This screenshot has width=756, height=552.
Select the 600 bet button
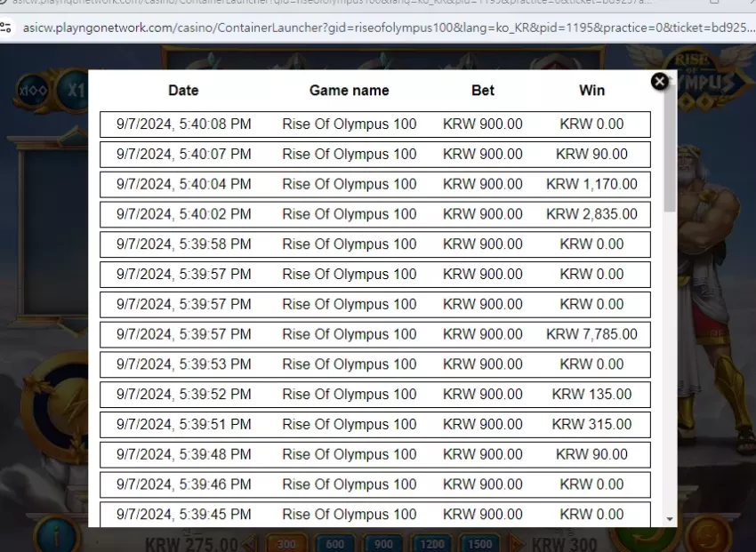point(334,544)
